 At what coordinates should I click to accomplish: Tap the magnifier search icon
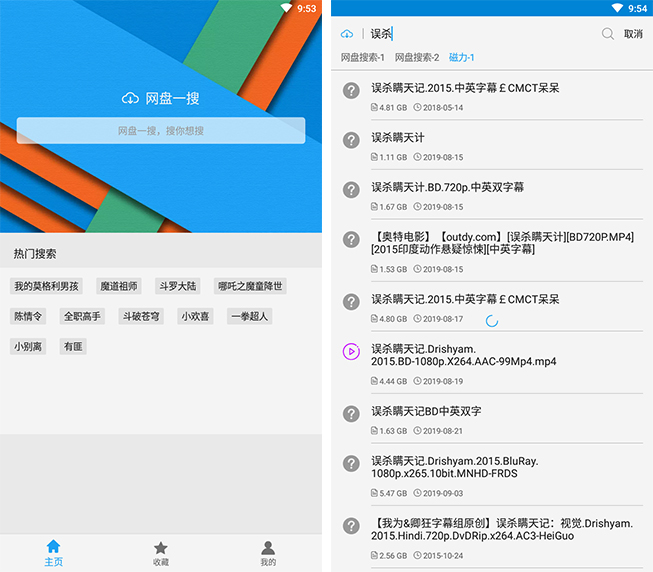coord(607,34)
